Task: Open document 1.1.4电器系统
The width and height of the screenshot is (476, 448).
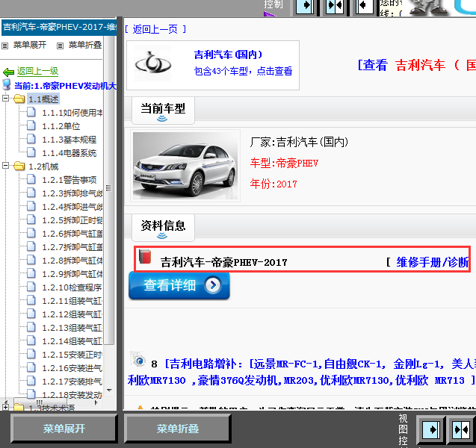Action: pyautogui.click(x=69, y=153)
